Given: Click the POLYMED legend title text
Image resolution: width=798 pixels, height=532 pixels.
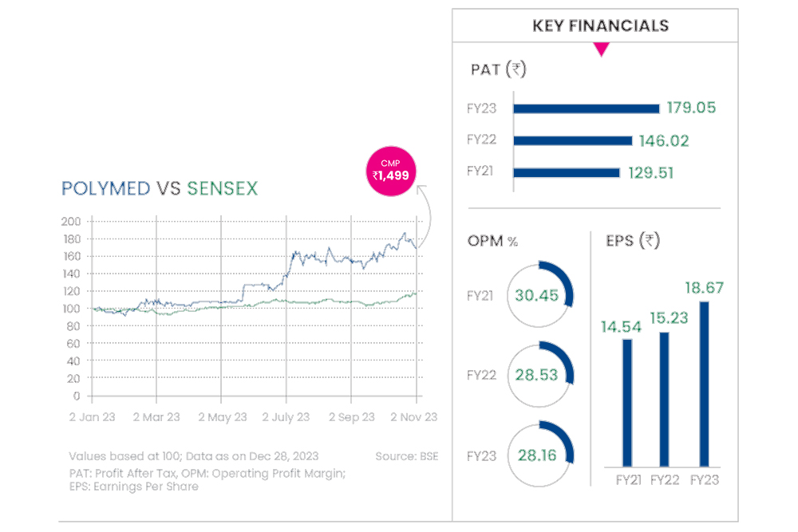Looking at the screenshot, I should 106,189.
